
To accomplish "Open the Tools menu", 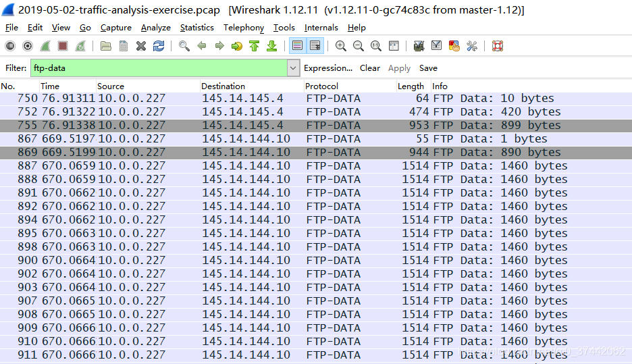I will point(284,28).
